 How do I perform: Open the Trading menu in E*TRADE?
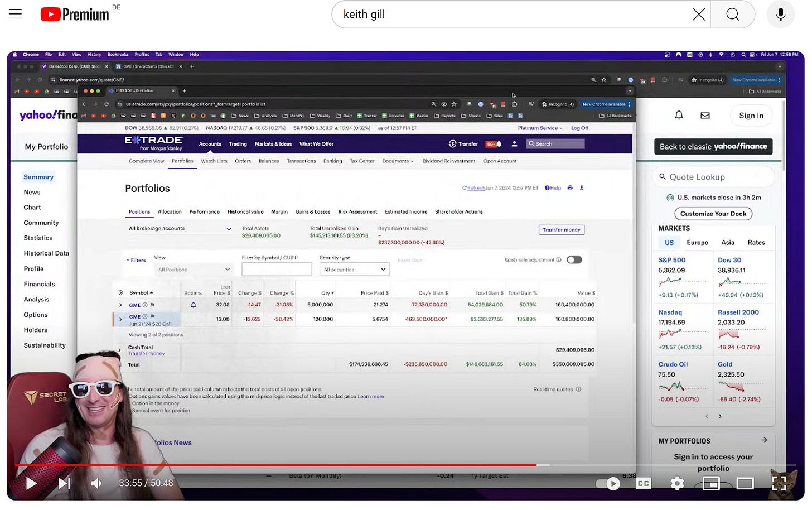[238, 144]
